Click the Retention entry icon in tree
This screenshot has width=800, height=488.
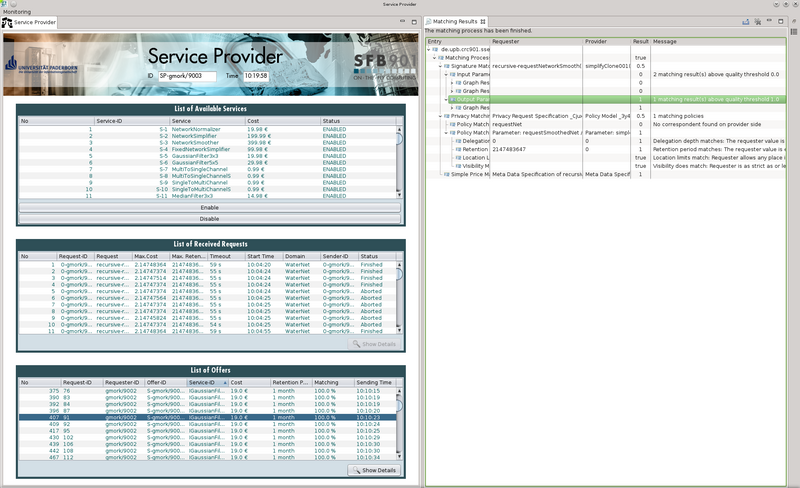(458, 150)
